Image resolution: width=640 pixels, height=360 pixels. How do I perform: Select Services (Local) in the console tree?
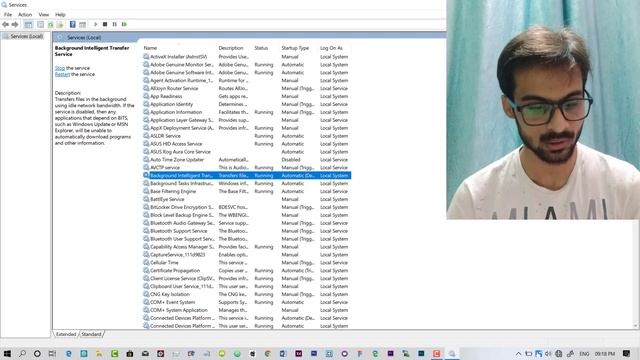click(x=27, y=36)
